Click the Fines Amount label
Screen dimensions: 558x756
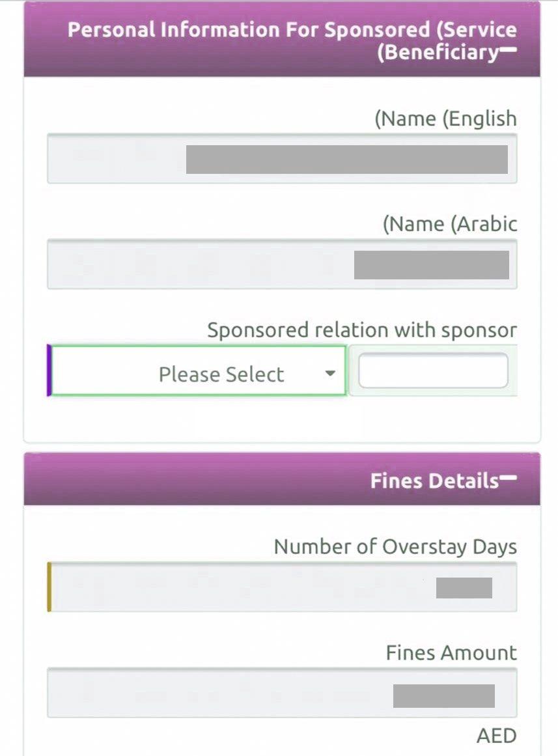pyautogui.click(x=451, y=652)
